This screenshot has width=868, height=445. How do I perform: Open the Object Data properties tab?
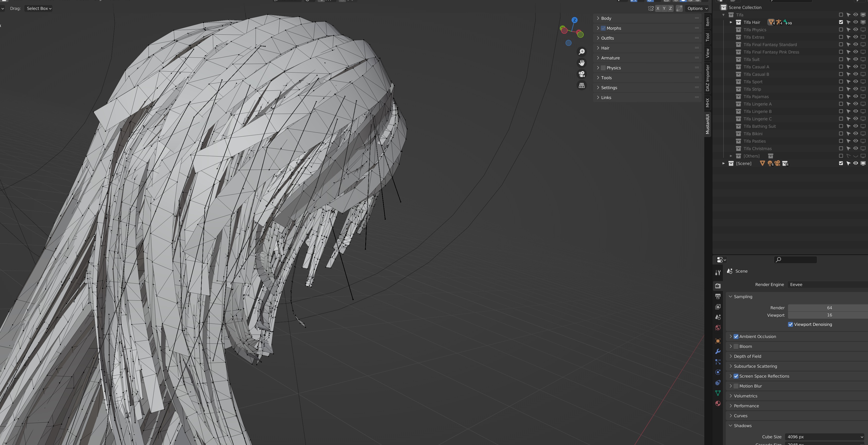point(718,393)
